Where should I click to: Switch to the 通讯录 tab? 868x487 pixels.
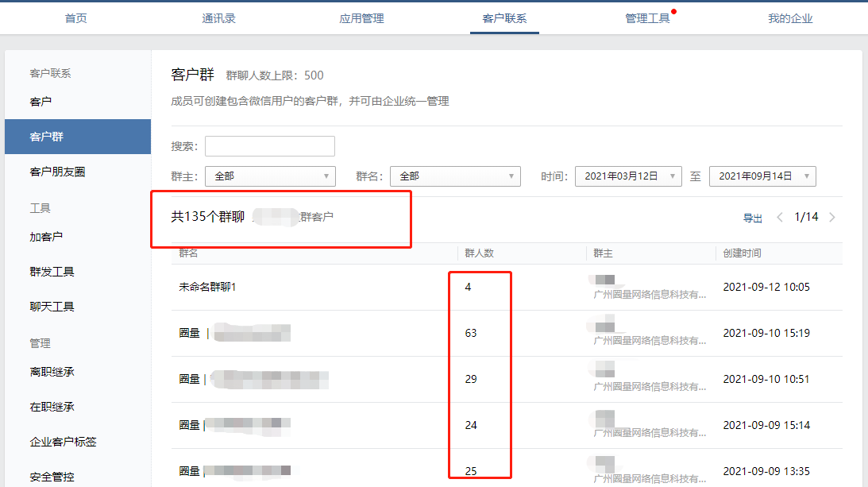click(218, 17)
